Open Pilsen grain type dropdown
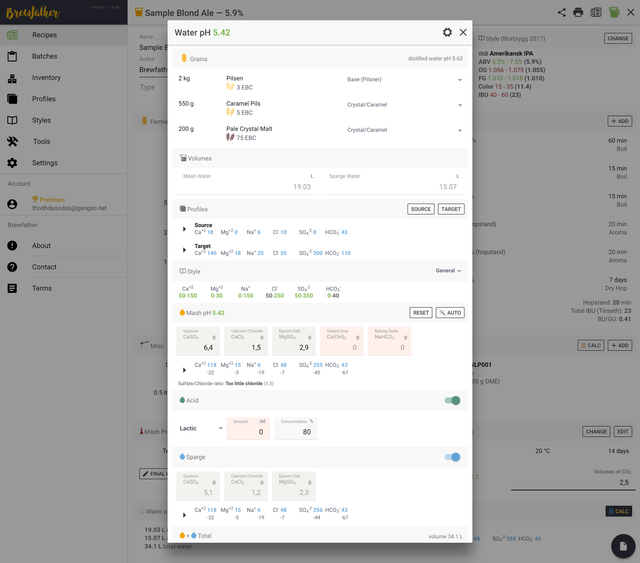Viewport: 640px width, 563px height. (x=461, y=78)
